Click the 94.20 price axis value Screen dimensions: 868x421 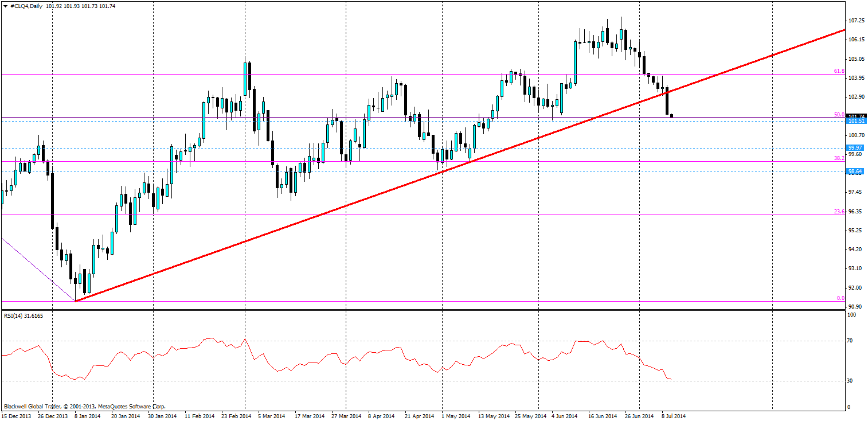(856, 249)
